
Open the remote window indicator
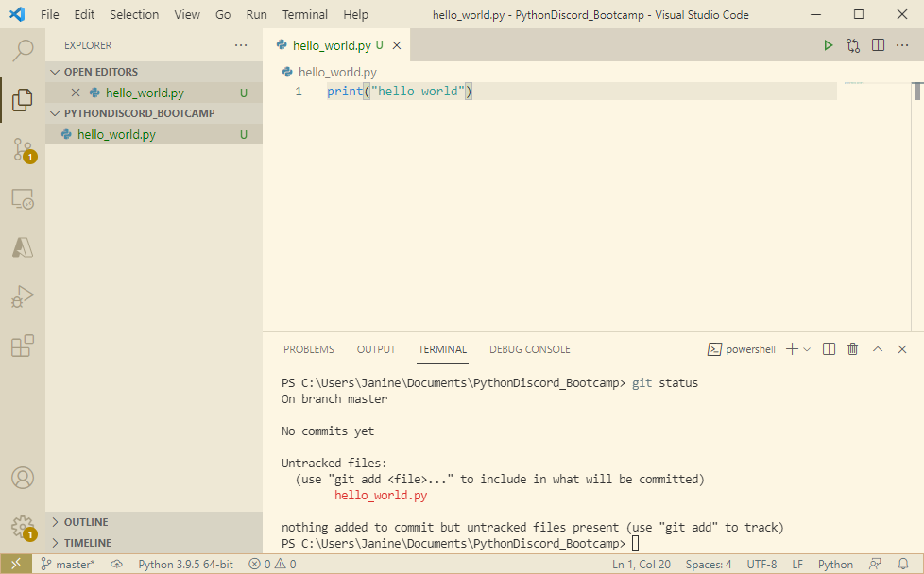click(16, 564)
